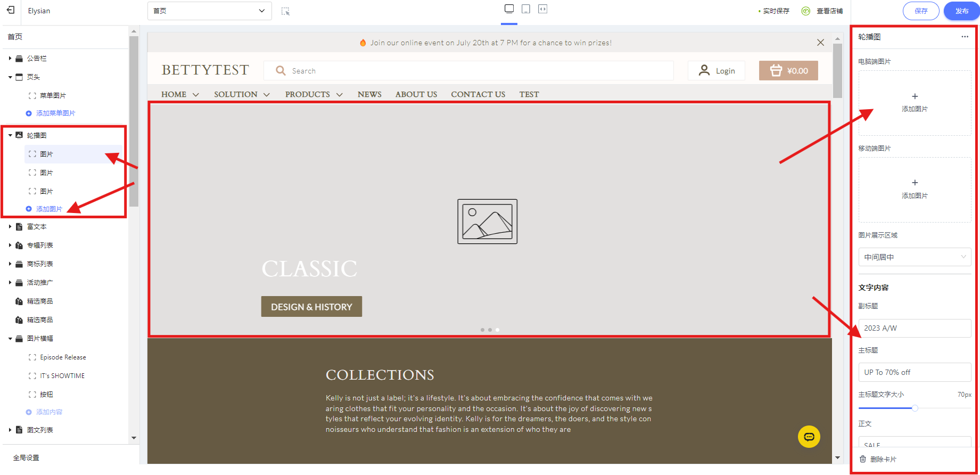Image resolution: width=980 pixels, height=475 pixels.
Task: Open the 中间居中 image display area dropdown
Action: (x=915, y=257)
